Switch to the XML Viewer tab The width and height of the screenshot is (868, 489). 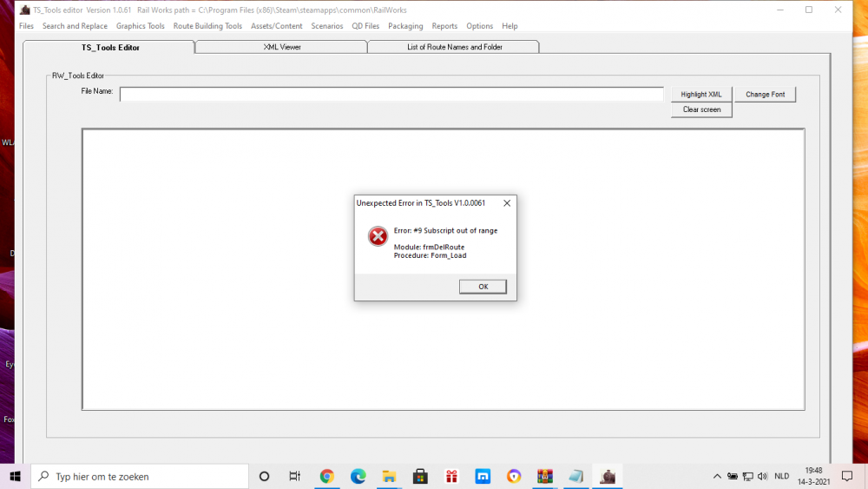point(281,47)
